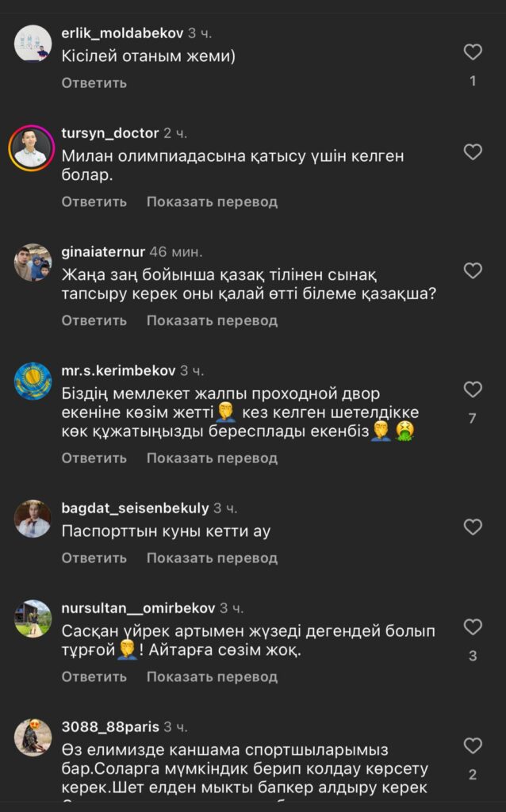Like erlik_moldabekov's comment

pos(473,52)
